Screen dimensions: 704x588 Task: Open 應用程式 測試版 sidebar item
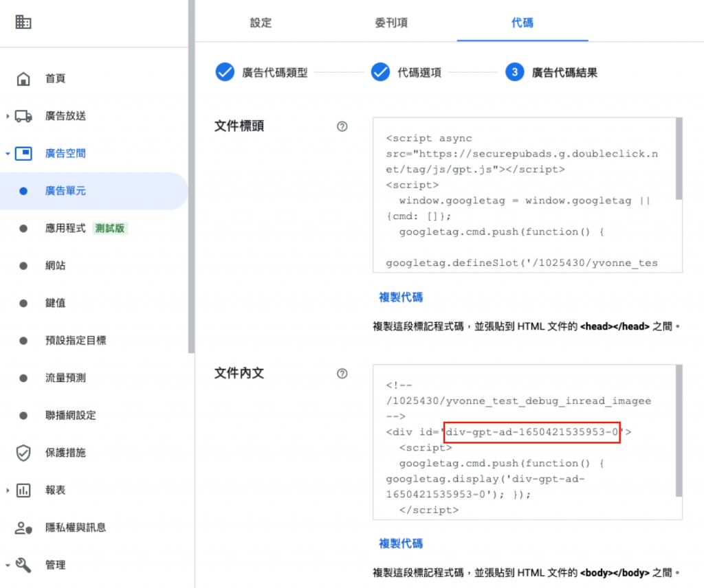[93, 228]
